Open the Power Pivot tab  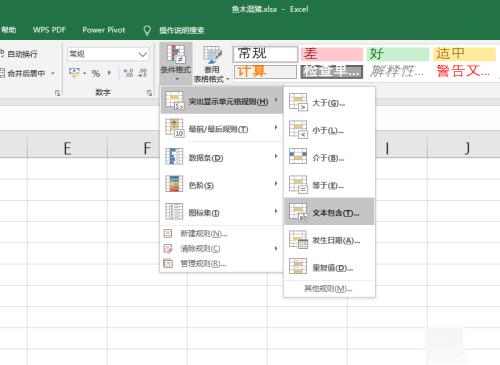point(104,30)
